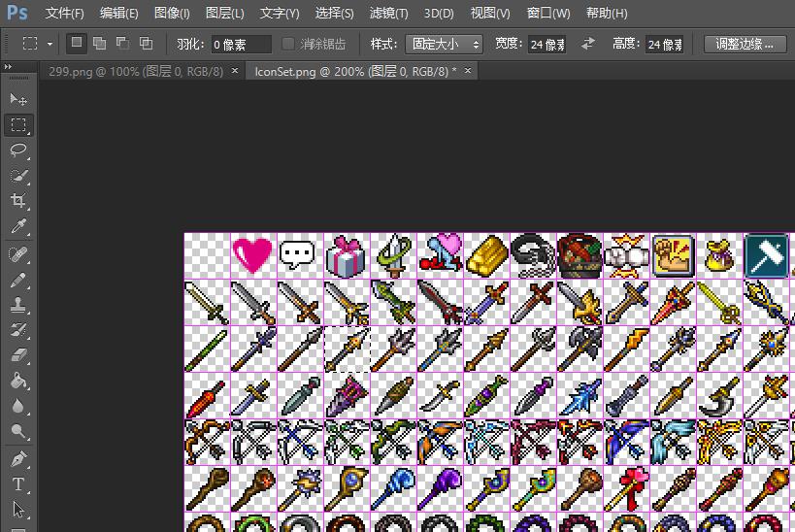Image resolution: width=795 pixels, height=532 pixels.
Task: Select the Eraser tool
Action: pos(18,355)
